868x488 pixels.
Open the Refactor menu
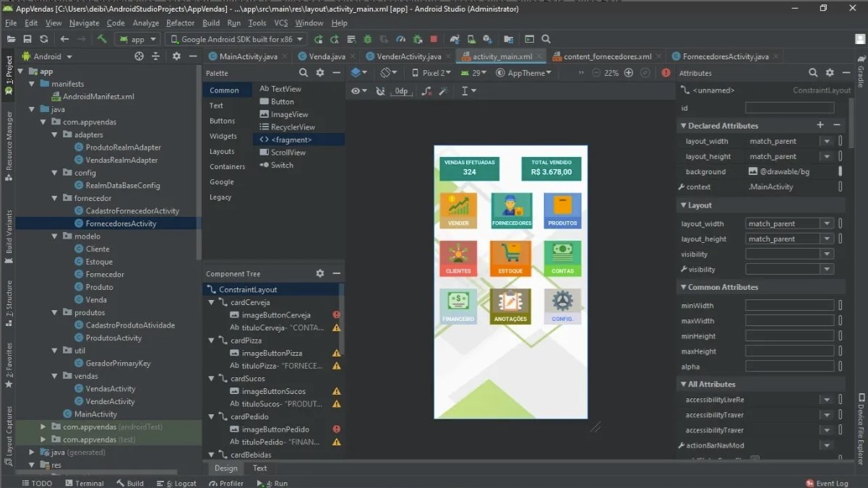180,23
